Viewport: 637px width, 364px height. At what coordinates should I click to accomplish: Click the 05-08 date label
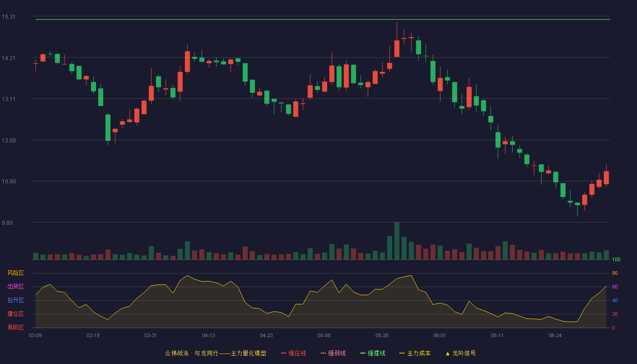coord(324,335)
